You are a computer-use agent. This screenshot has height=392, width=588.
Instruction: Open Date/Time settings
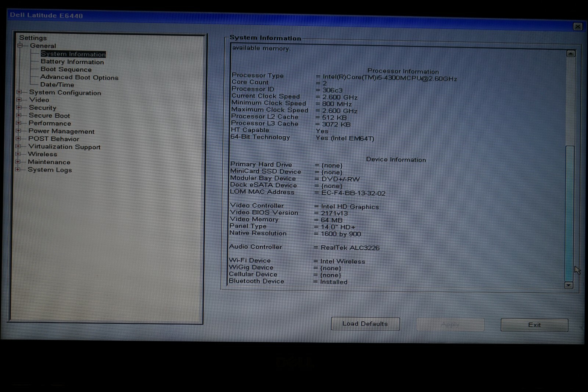tap(57, 85)
